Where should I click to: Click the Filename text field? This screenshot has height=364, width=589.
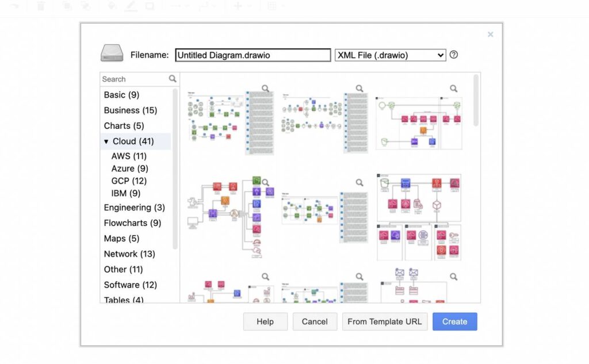(x=253, y=55)
